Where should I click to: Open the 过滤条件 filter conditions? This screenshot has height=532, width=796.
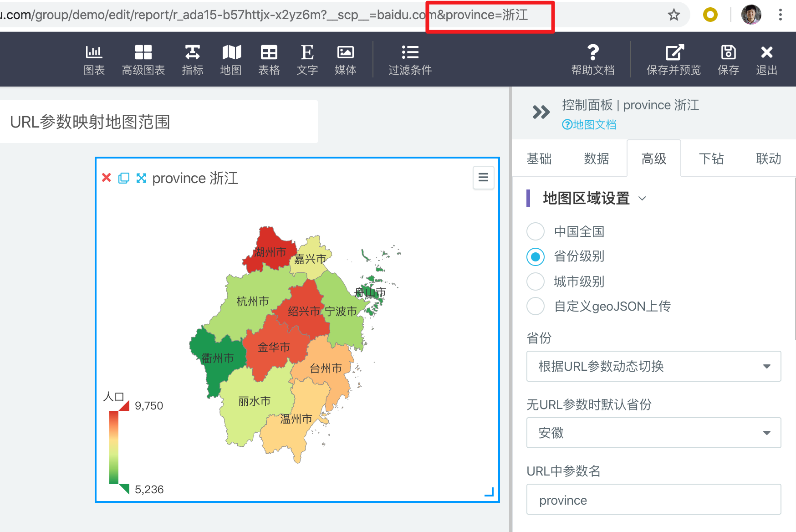(x=410, y=60)
